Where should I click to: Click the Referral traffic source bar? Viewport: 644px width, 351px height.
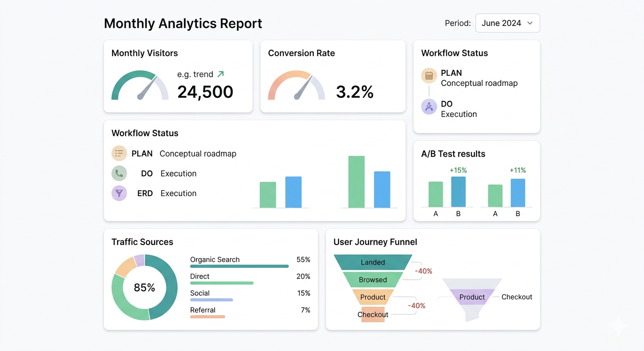pyautogui.click(x=207, y=316)
